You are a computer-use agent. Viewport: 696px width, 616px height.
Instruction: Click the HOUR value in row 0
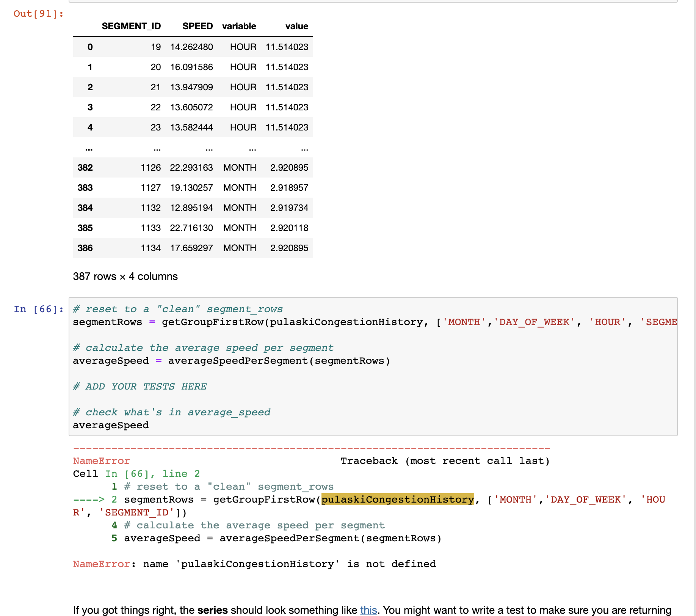click(243, 47)
